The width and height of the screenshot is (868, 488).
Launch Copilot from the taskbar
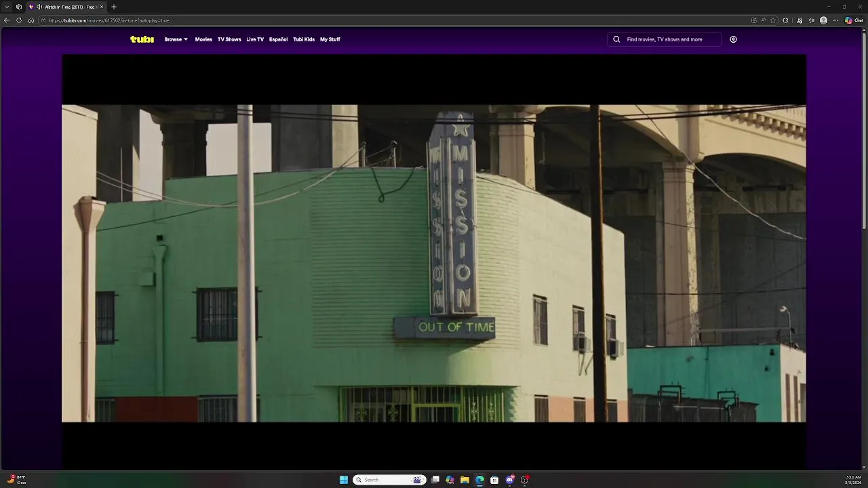(450, 480)
